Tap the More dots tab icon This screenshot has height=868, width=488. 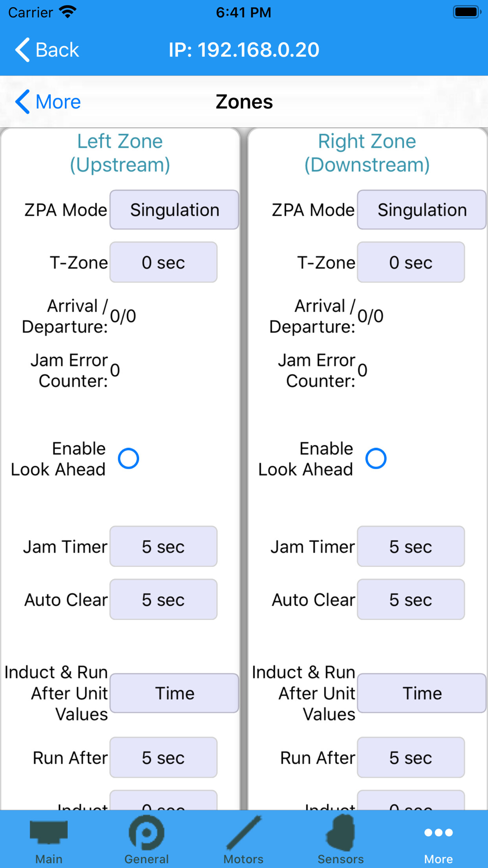tap(438, 833)
